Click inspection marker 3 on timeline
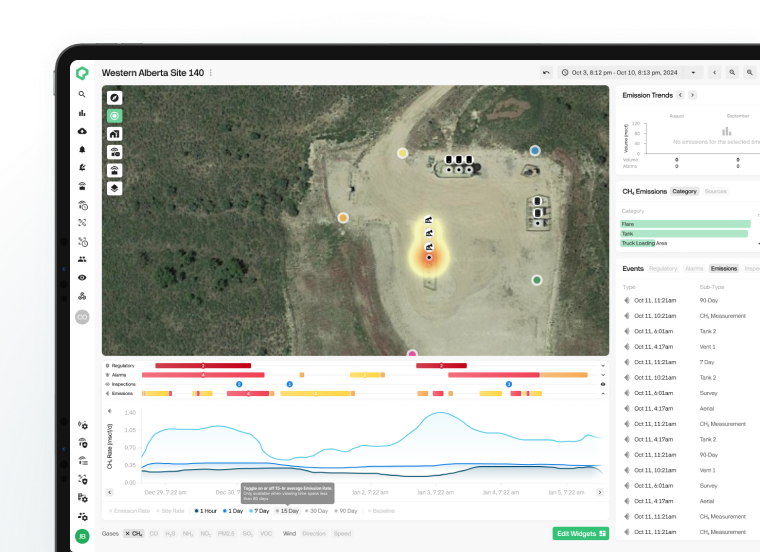The image size is (760, 552). coord(508,384)
